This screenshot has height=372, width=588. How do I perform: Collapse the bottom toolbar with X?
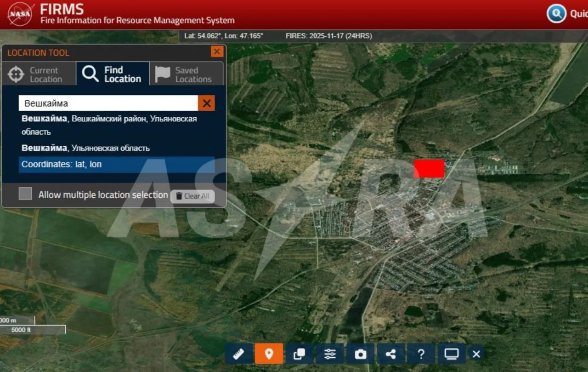[x=476, y=354]
